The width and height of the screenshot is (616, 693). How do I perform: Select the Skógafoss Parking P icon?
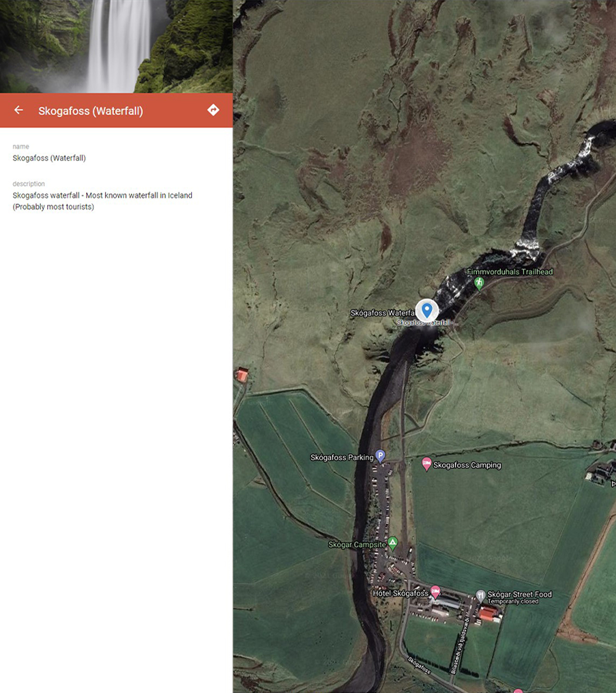(382, 454)
